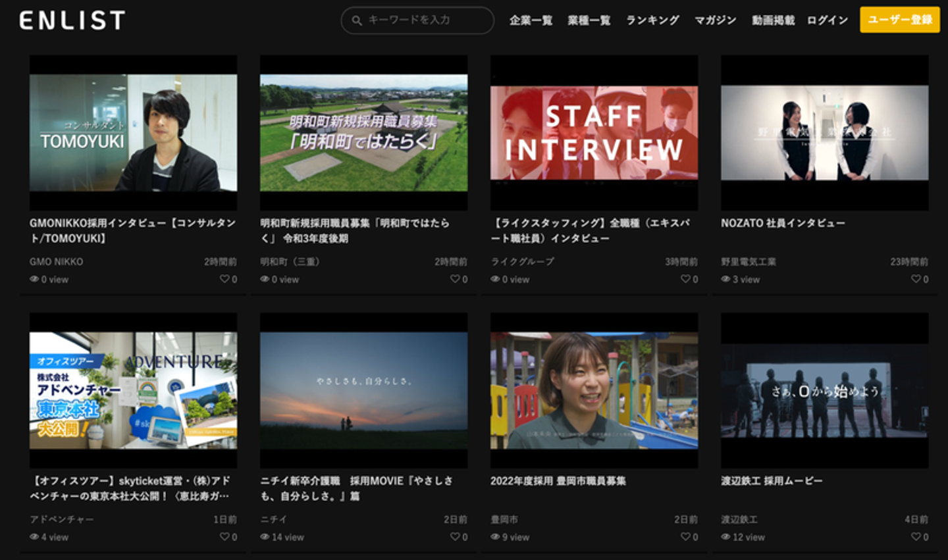Open the 業種一覧 menu

coord(589,20)
